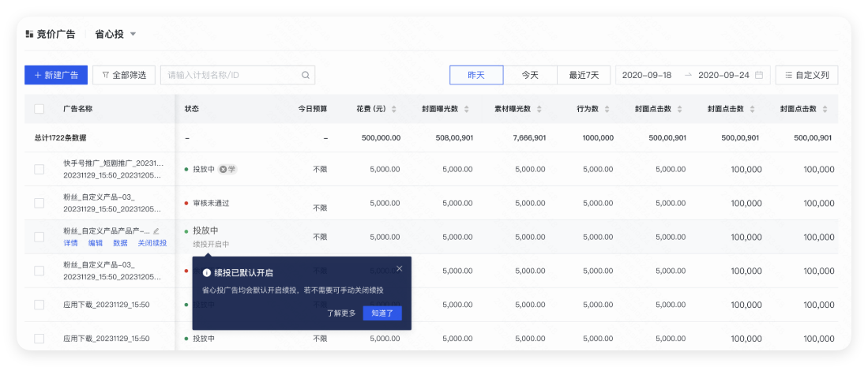Viewport: 868px width, 367px height.
Task: Select the 今天 date tab
Action: click(x=530, y=75)
